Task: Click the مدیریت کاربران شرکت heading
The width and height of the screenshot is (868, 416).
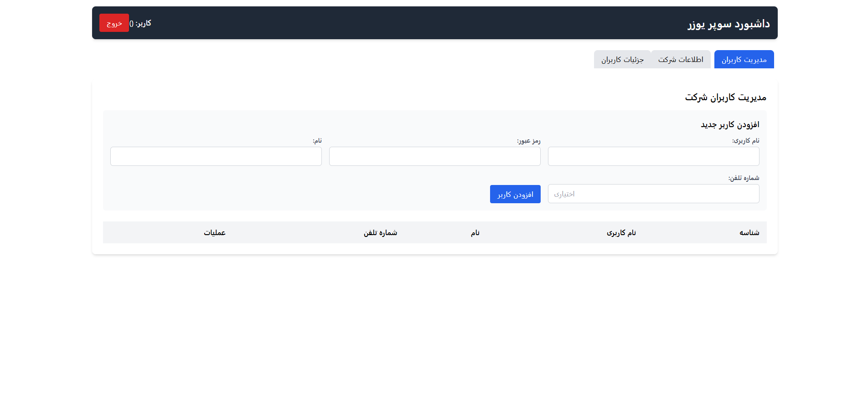Action: (725, 97)
